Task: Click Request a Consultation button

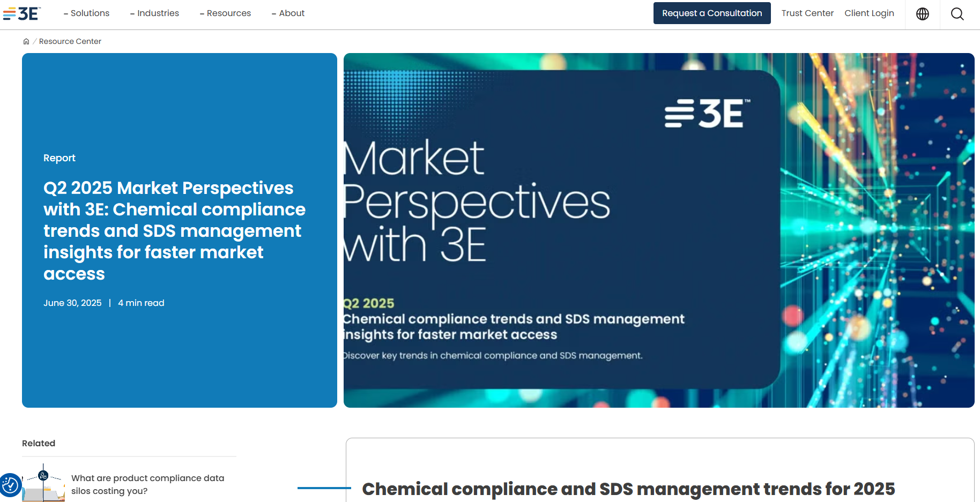Action: [712, 13]
